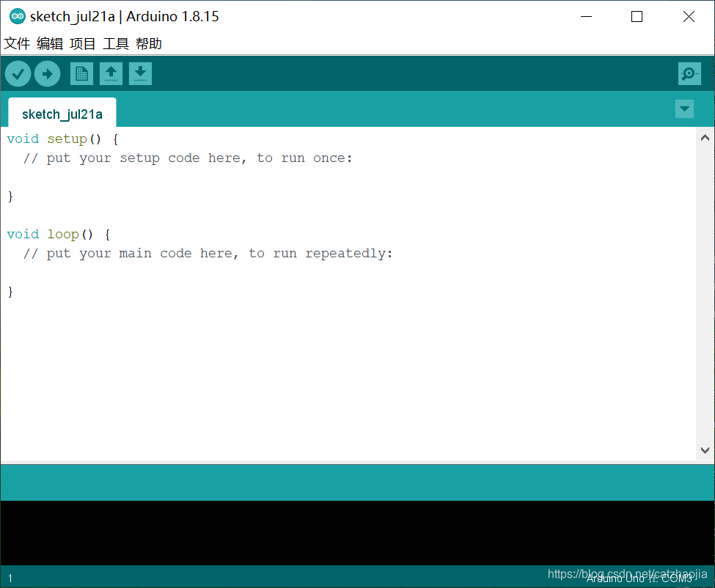Open a sketch with the Open icon

click(111, 73)
